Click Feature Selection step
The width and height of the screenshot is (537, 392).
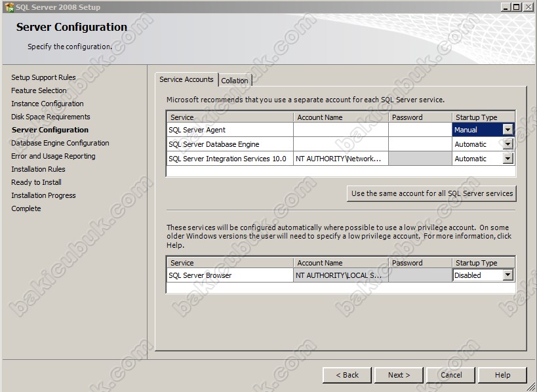(39, 90)
